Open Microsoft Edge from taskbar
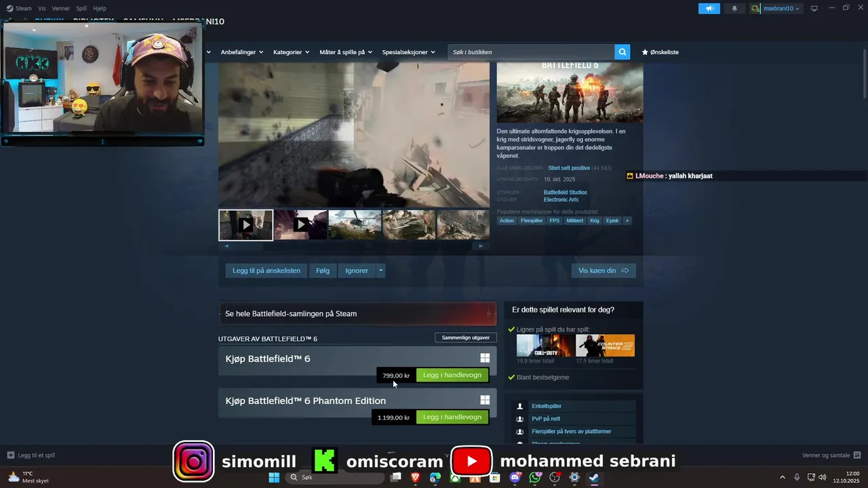Image resolution: width=868 pixels, height=488 pixels. 435,477
